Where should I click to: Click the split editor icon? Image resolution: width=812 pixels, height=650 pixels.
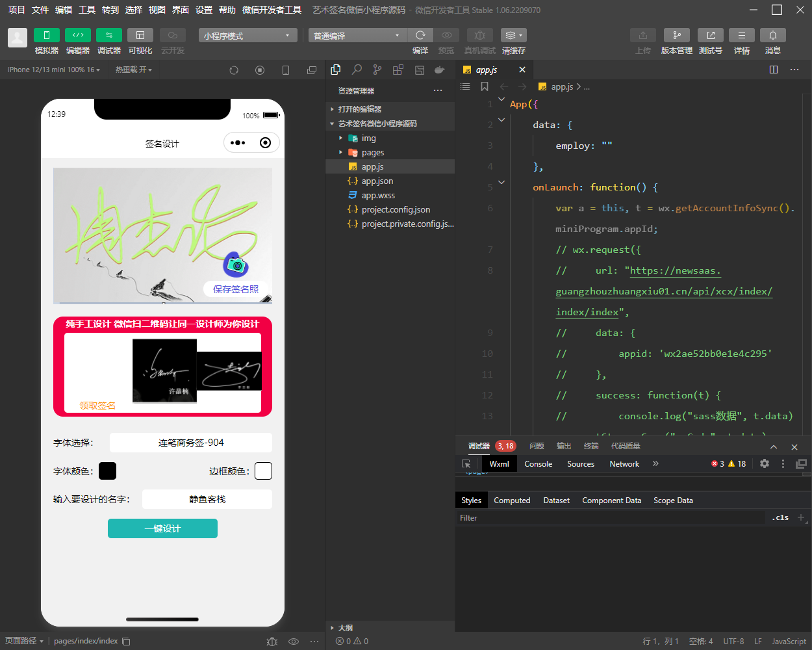click(x=774, y=70)
